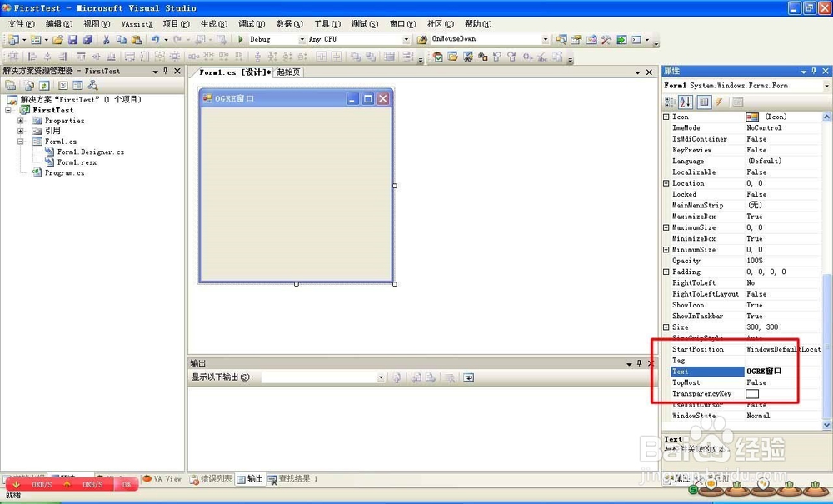Expand the Properties folder in tree
The height and width of the screenshot is (504, 833).
pos(21,121)
